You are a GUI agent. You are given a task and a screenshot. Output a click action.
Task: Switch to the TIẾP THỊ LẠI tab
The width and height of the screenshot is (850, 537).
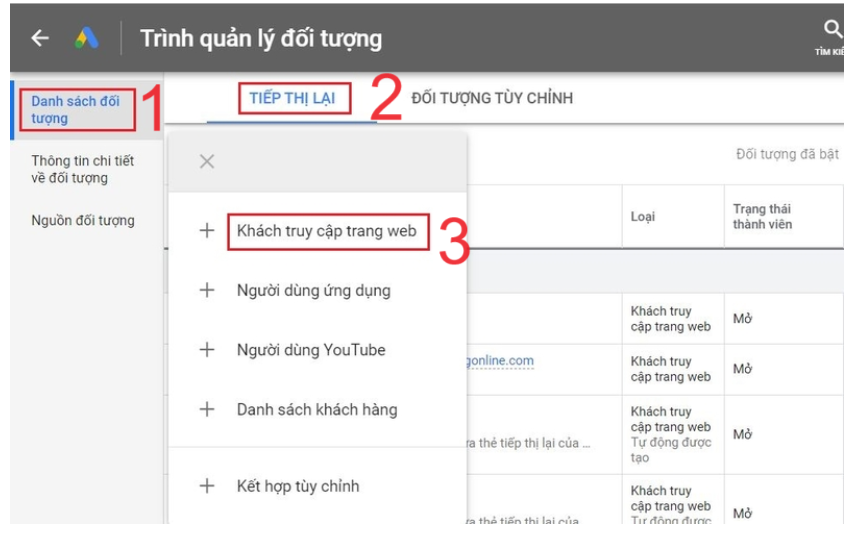click(292, 98)
